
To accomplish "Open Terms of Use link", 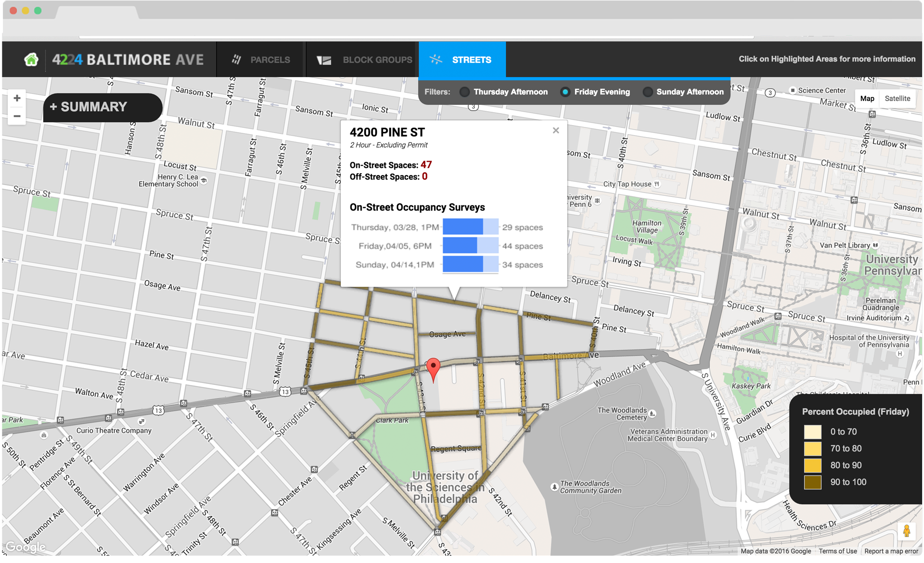I will (x=838, y=551).
